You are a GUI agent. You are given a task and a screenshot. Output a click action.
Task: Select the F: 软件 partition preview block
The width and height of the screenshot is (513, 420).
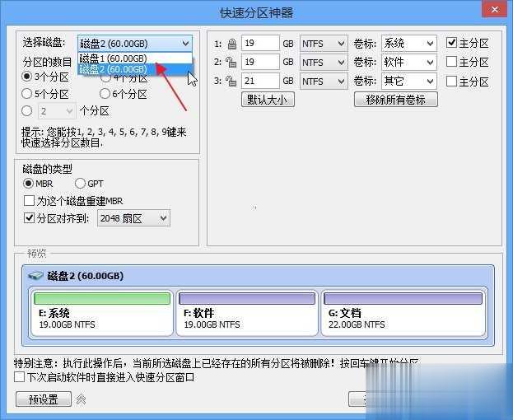(247, 312)
